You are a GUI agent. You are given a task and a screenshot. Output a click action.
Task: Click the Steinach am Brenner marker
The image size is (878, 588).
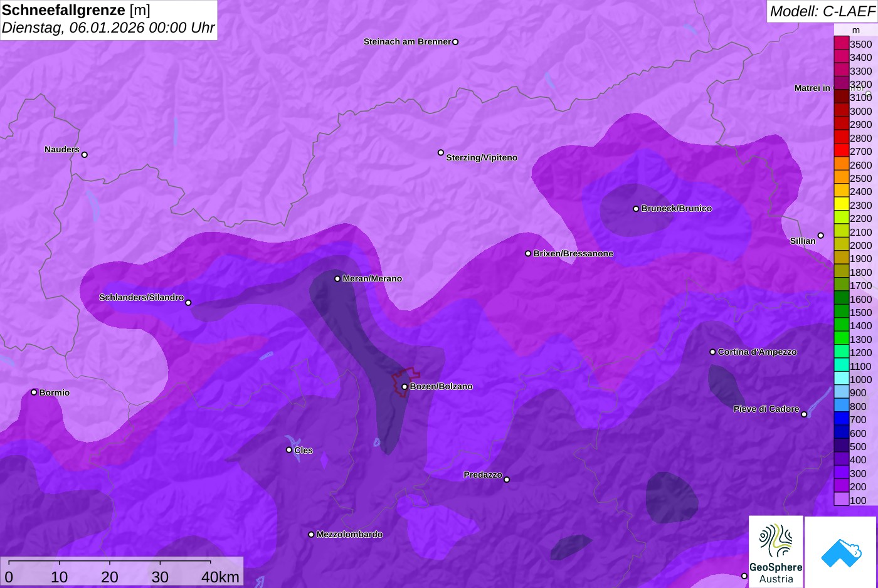(455, 42)
